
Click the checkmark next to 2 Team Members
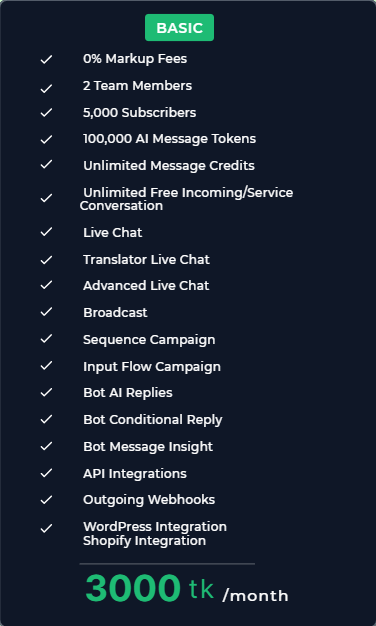46,89
